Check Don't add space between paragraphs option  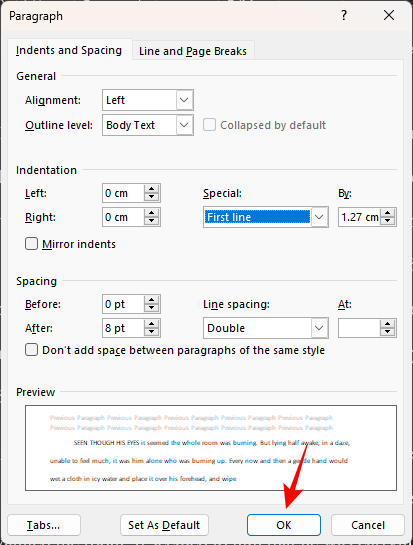(32, 350)
